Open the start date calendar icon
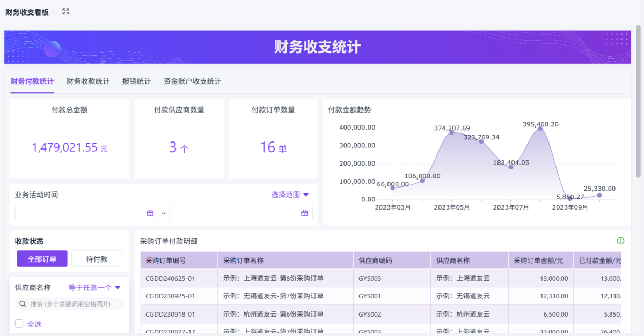Image resolution: width=644 pixels, height=336 pixels. pyautogui.click(x=150, y=213)
